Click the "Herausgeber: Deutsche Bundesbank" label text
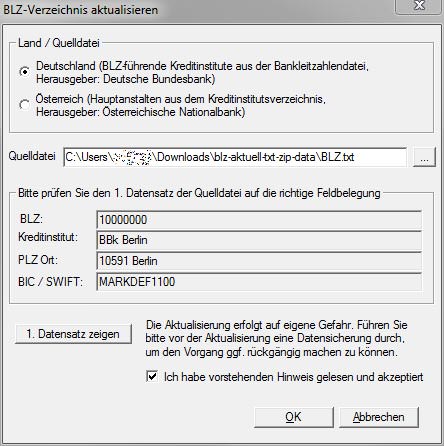 point(126,79)
